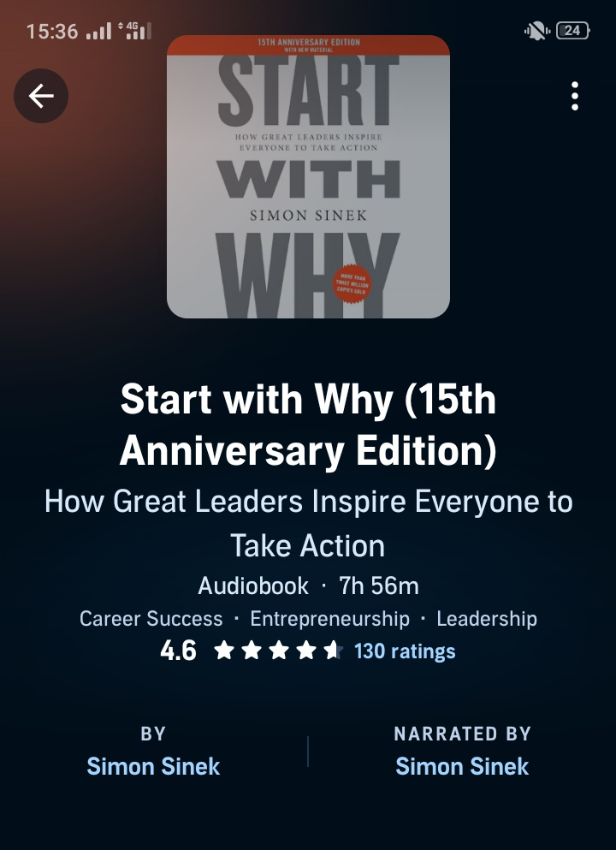Tap the subtitle How Great Leaders Inspire
The height and width of the screenshot is (850, 616).
pos(308,523)
